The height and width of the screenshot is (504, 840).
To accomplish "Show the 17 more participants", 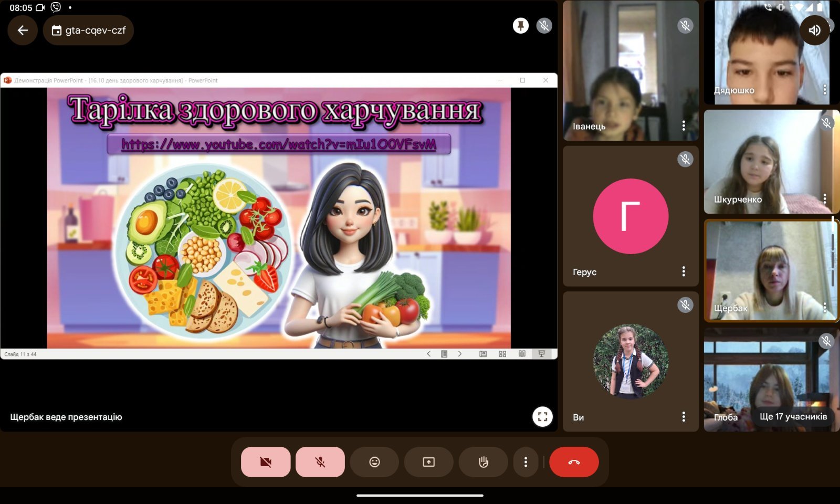I will (x=793, y=417).
